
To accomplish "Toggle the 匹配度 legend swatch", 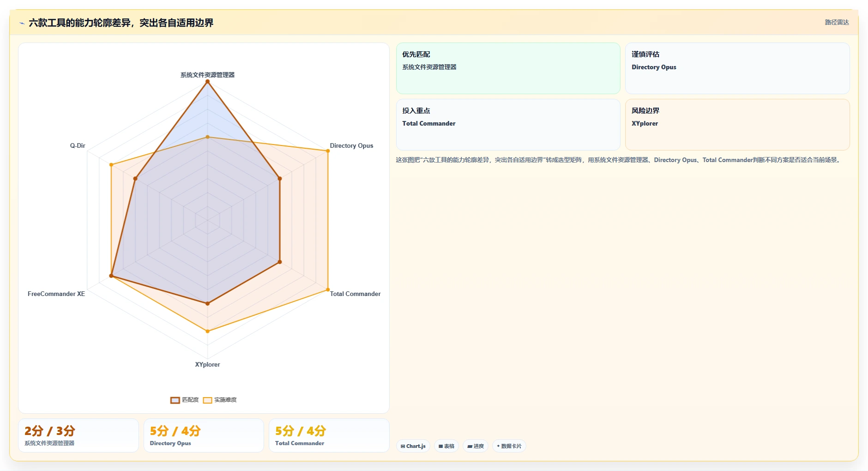I will click(175, 400).
